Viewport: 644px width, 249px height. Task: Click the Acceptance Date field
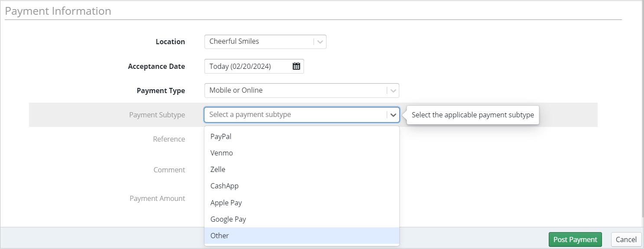tap(254, 66)
